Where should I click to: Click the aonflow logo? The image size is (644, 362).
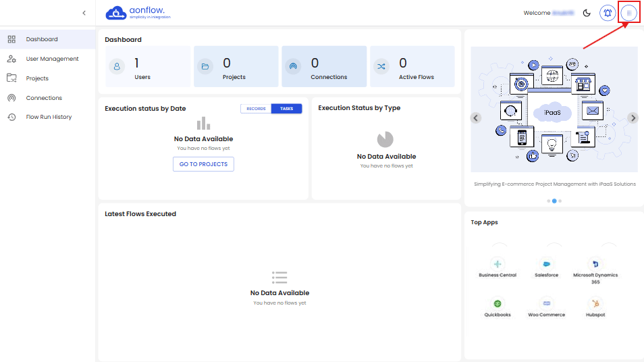pyautogui.click(x=138, y=13)
